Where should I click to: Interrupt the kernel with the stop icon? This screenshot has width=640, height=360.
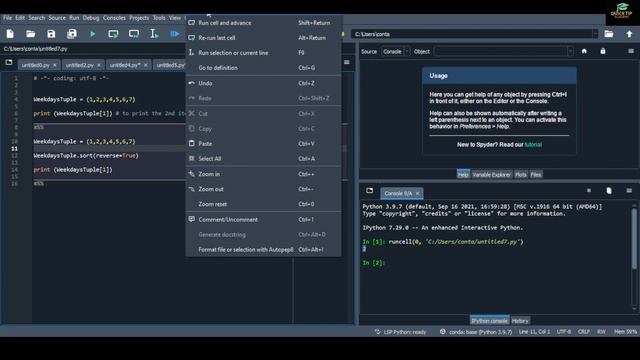589,191
